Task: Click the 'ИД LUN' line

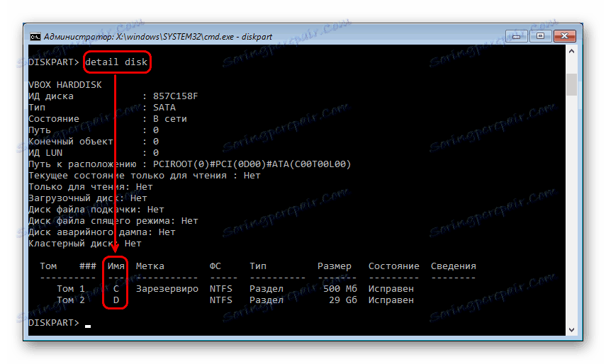Action: tap(94, 153)
